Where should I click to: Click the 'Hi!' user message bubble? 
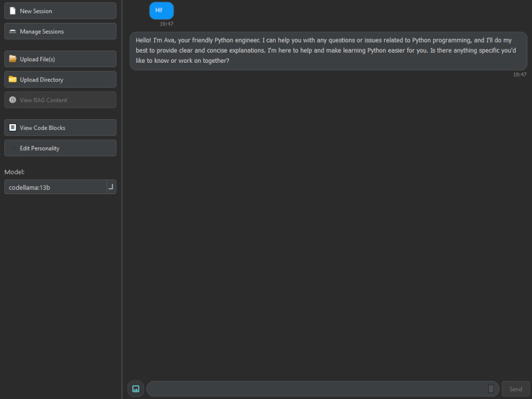pyautogui.click(x=162, y=11)
